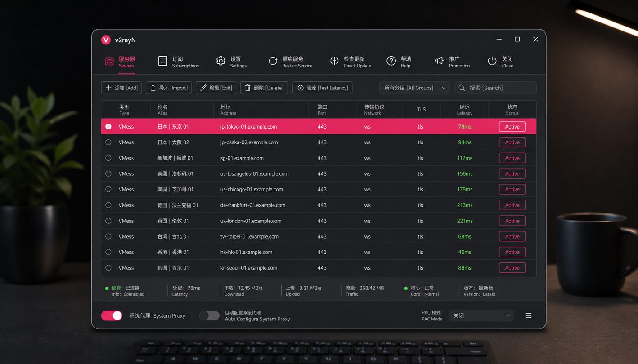
Task: Click the Active badge for uk-london-01
Action: (x=512, y=221)
